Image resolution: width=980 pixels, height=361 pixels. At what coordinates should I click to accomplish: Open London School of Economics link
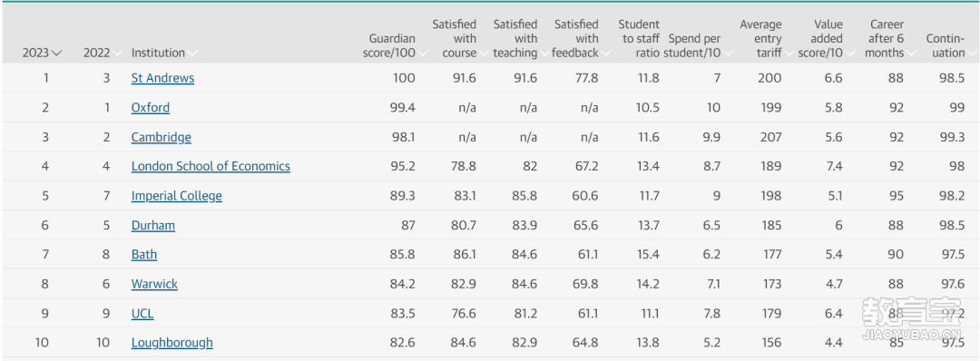pyautogui.click(x=211, y=166)
